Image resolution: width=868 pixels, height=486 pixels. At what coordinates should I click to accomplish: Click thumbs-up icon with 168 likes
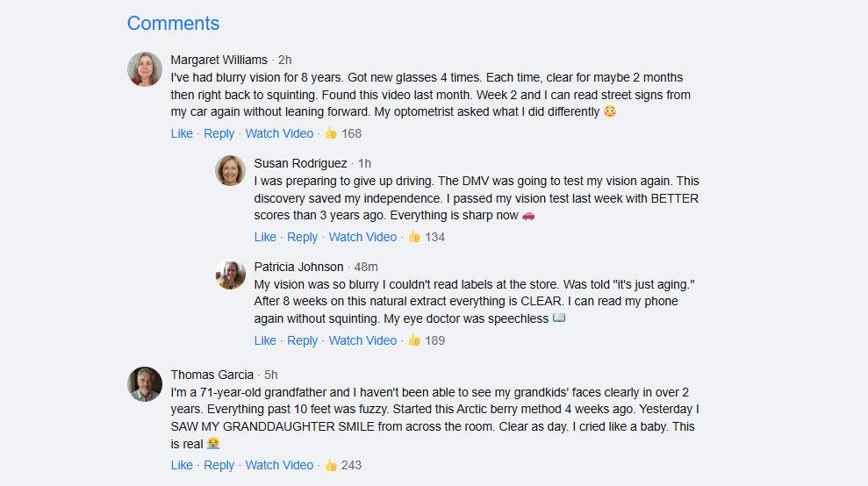pyautogui.click(x=331, y=133)
